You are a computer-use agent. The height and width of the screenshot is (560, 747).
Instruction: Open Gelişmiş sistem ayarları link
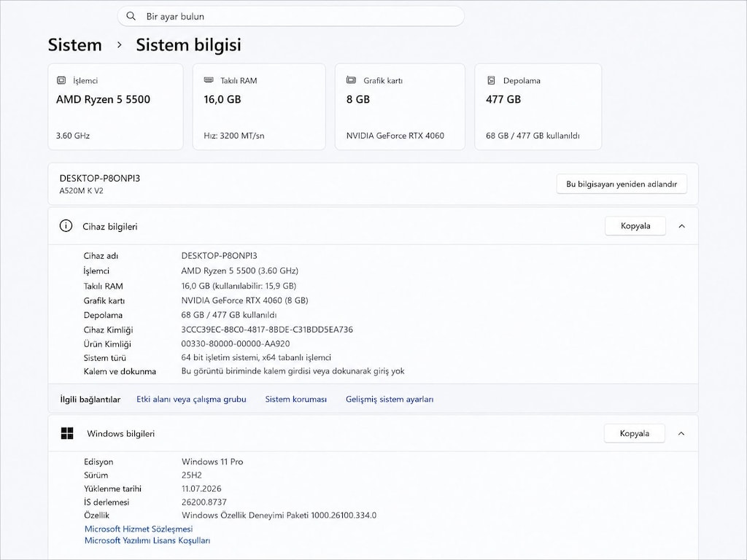coord(390,399)
